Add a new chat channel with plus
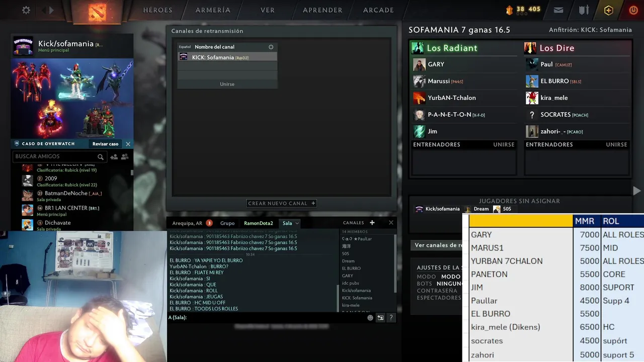 (372, 223)
